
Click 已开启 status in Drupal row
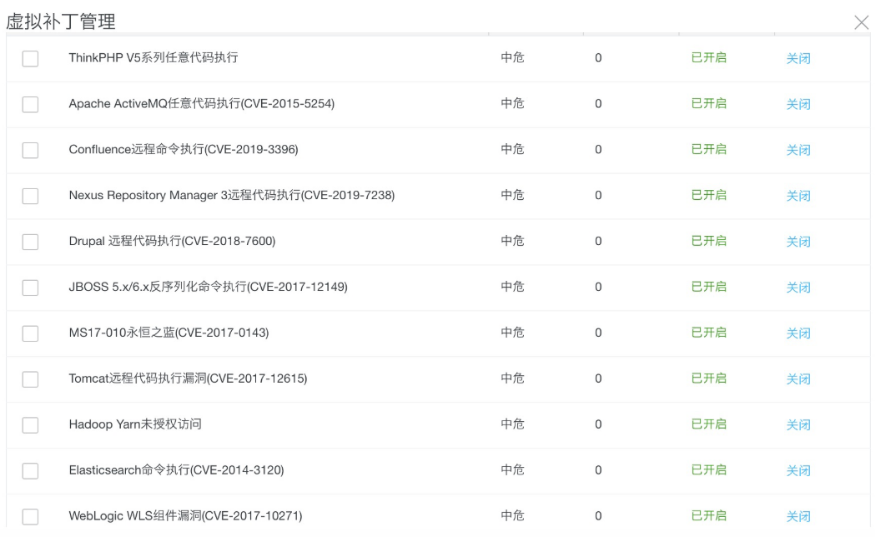[x=709, y=241]
